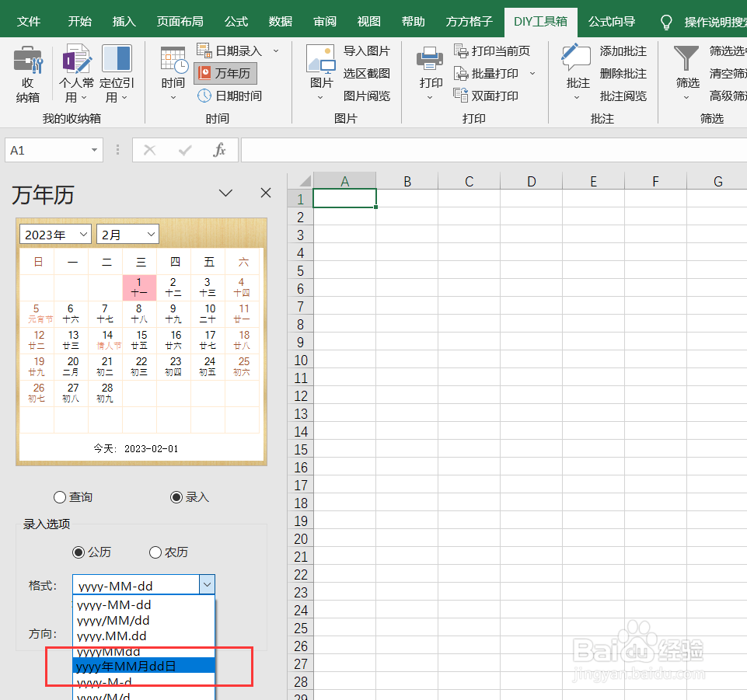Image resolution: width=747 pixels, height=700 pixels.
Task: Click the fx insert function icon
Action: [x=220, y=150]
